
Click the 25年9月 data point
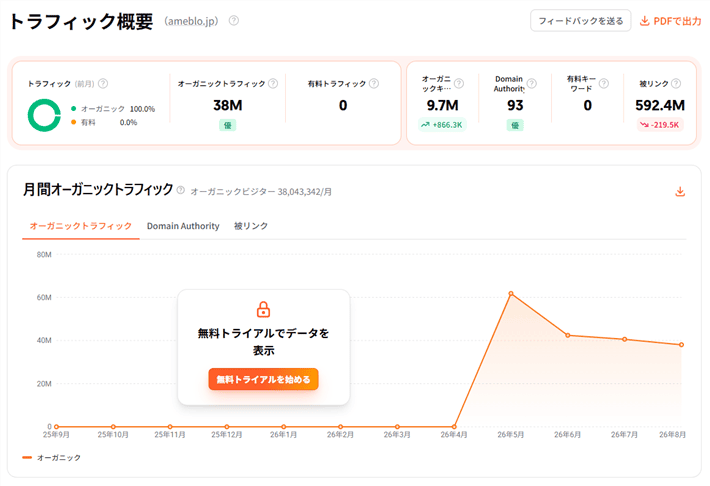[56, 427]
